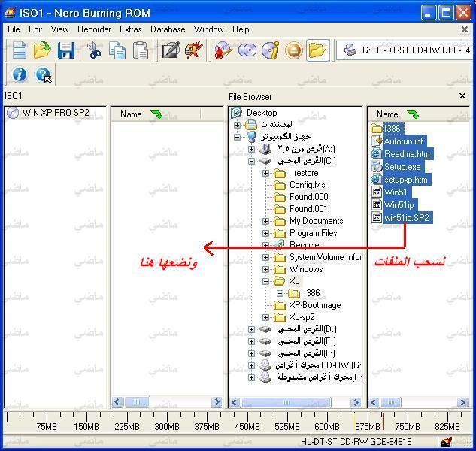Click the orange Eject disc icon
This screenshot has width=476, height=451.
coord(293,50)
